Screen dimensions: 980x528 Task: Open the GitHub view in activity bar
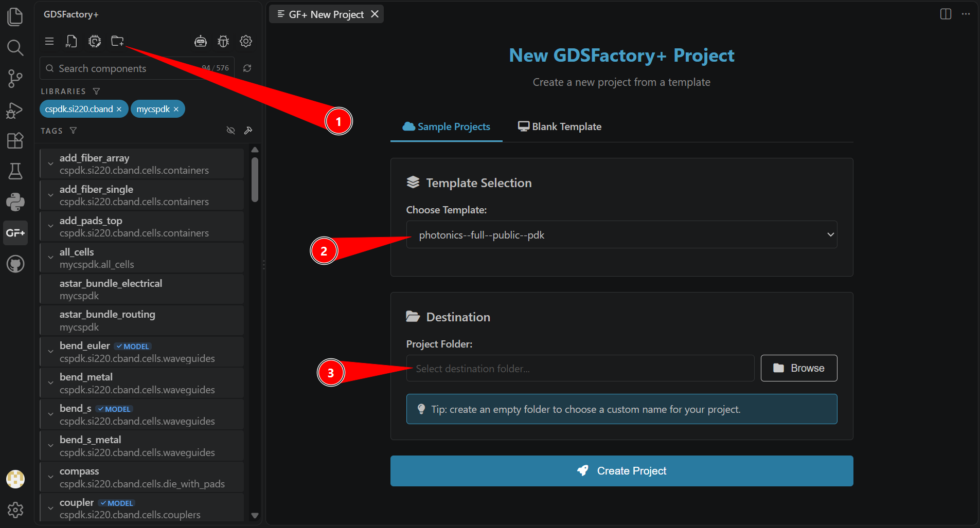15,264
